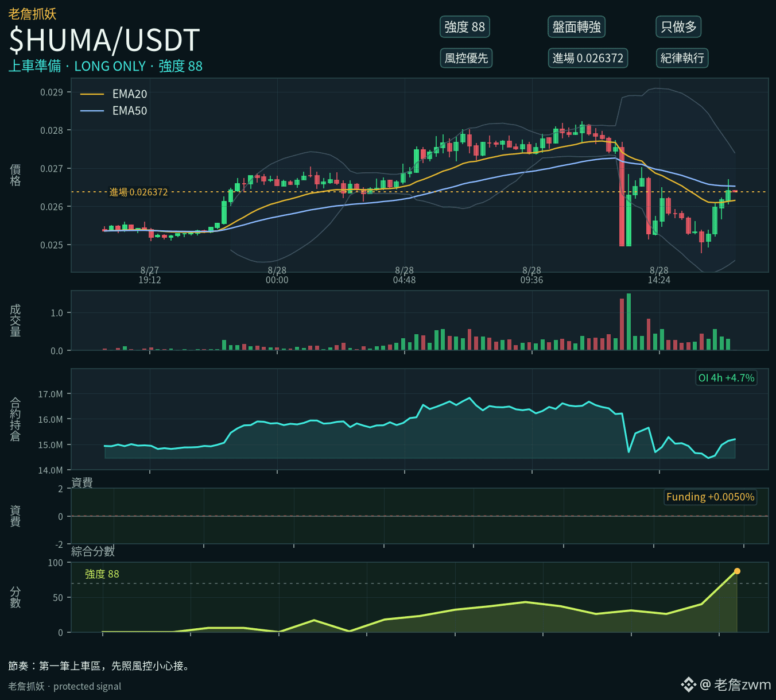The image size is (776, 700).
Task: Click the orange endpoint dot on score line
Action: click(x=737, y=571)
